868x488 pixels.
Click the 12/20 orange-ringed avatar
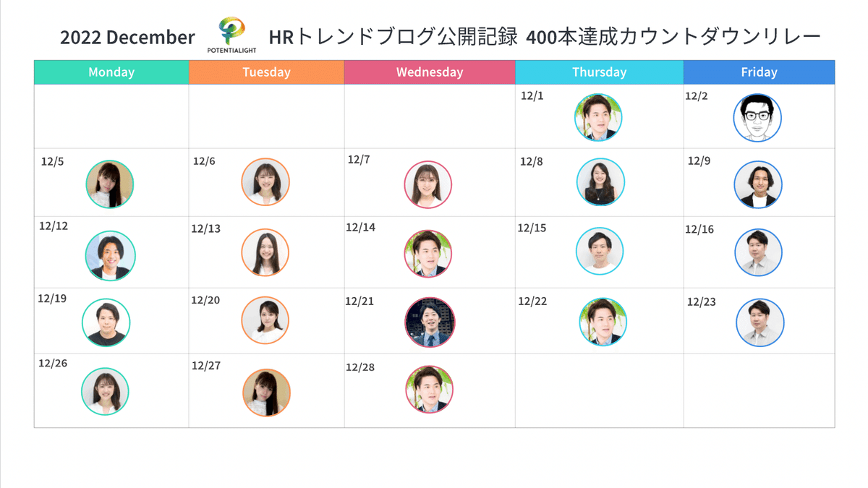(x=265, y=320)
